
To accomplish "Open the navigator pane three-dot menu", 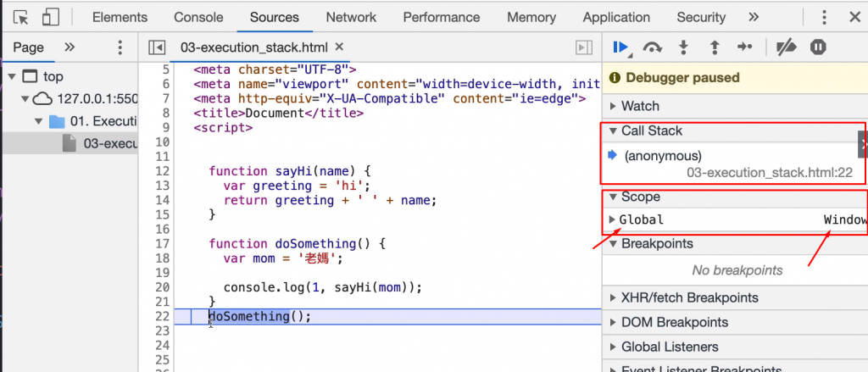I will point(120,47).
